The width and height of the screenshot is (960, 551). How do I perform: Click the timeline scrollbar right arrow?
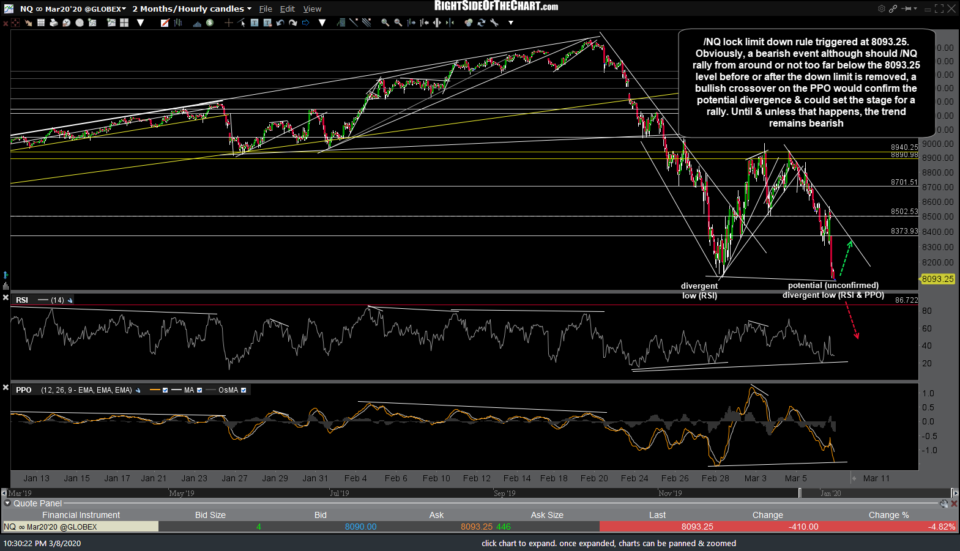(954, 493)
